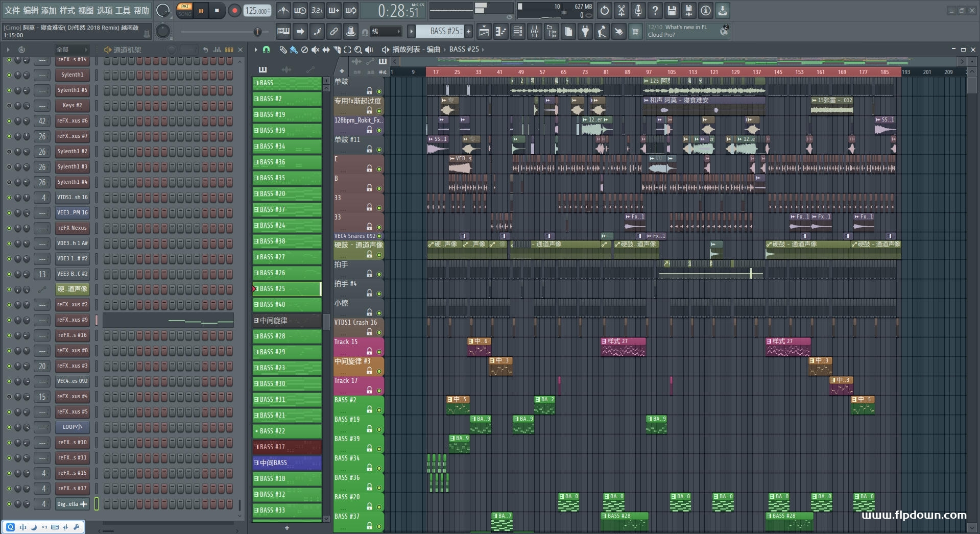Open the 文件 menu
This screenshot has height=534, width=980.
tap(12, 10)
